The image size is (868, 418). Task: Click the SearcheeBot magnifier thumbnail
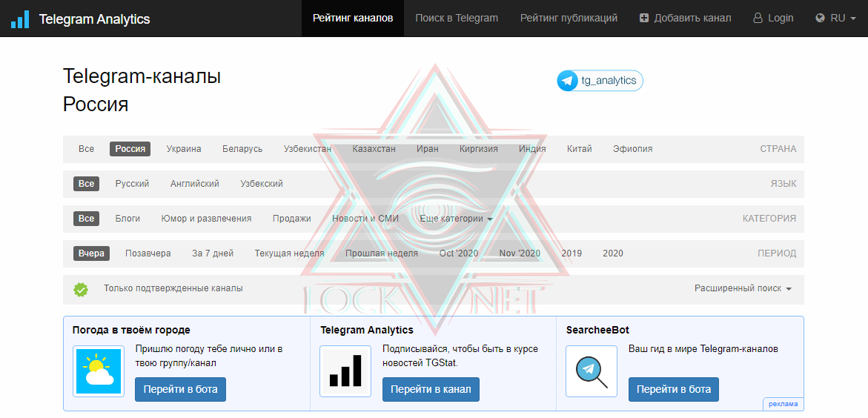[x=592, y=371]
